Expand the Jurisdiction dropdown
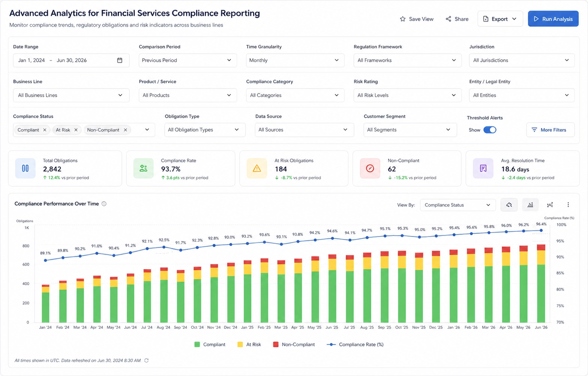 (522, 60)
